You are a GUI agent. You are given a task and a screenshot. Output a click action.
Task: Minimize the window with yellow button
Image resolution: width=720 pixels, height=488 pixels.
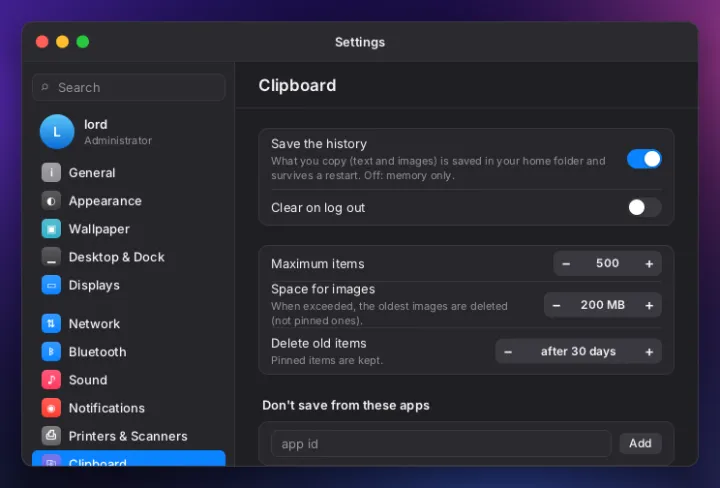click(x=62, y=42)
